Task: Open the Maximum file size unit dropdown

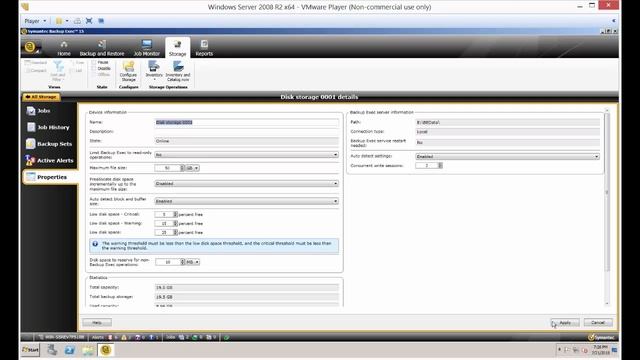Action: click(193, 168)
